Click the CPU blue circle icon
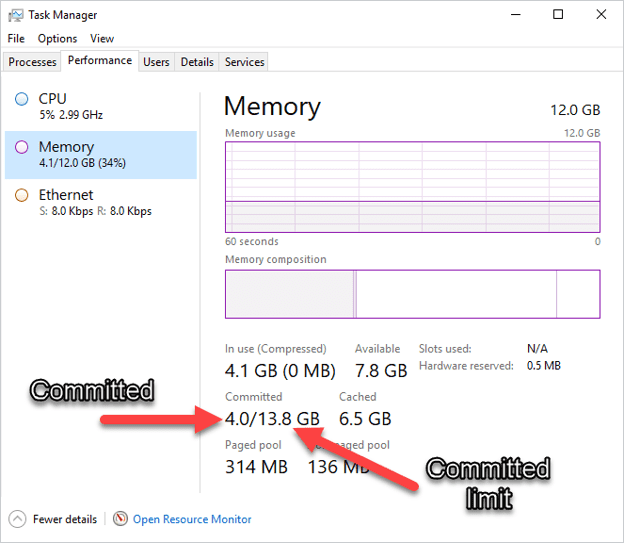624x543 pixels. [x=21, y=99]
